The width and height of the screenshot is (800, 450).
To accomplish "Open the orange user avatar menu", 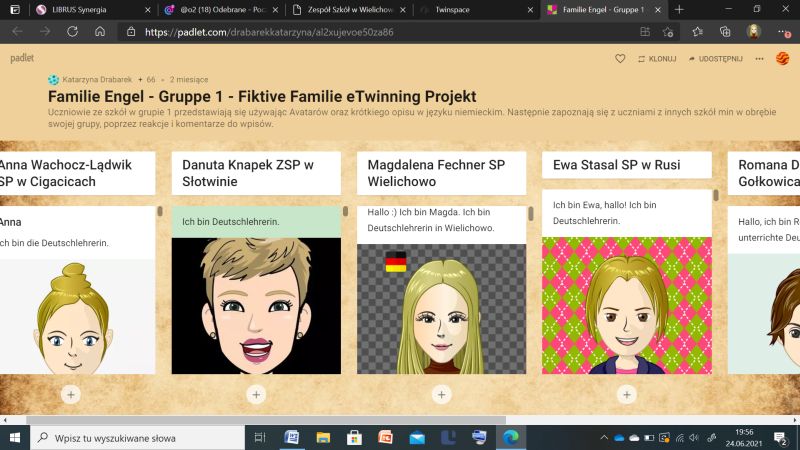I will point(782,59).
